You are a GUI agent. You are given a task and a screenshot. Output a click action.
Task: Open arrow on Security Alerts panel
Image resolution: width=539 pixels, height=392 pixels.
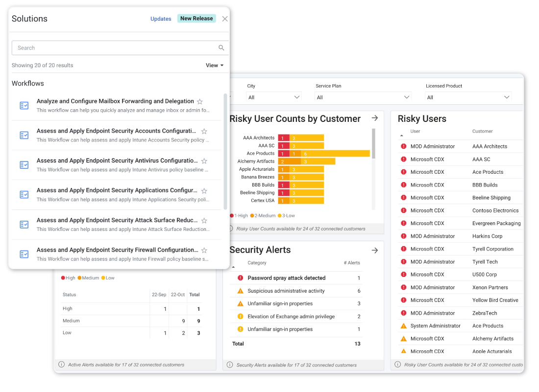coord(375,250)
